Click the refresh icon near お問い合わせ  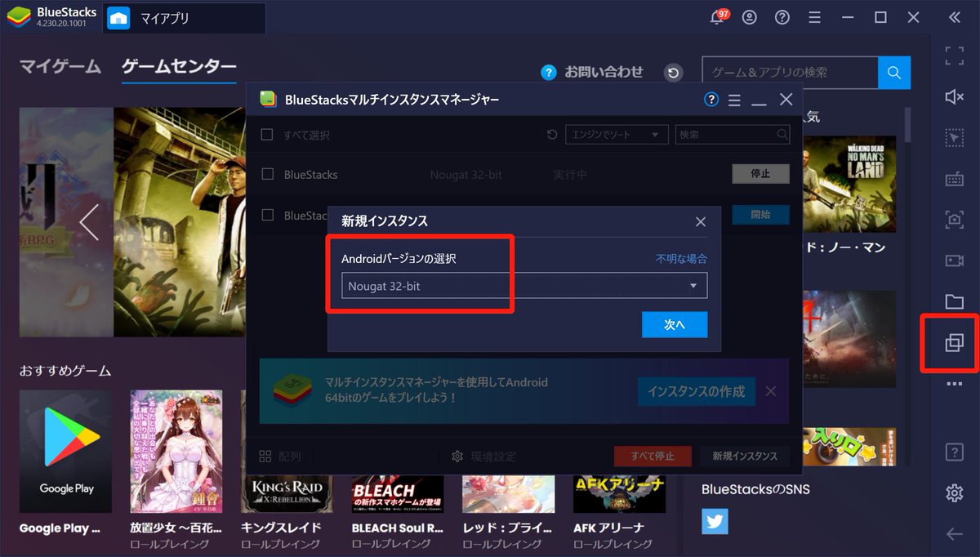[673, 73]
